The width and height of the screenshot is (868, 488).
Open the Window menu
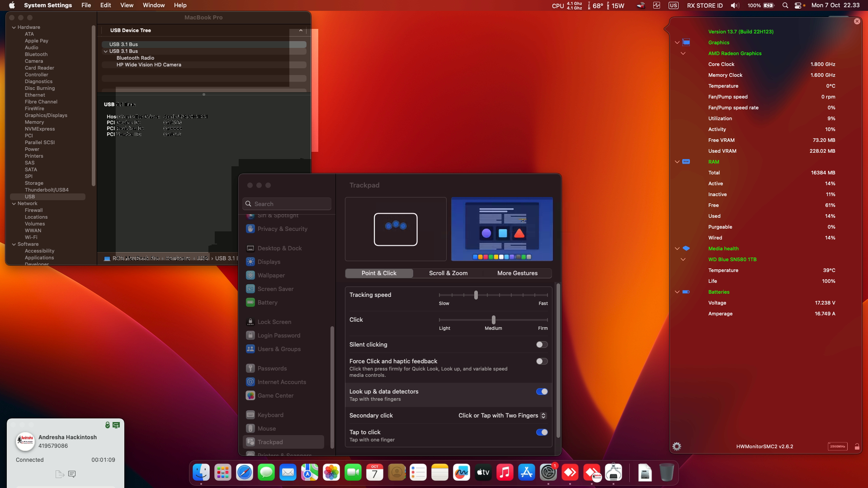coord(154,5)
